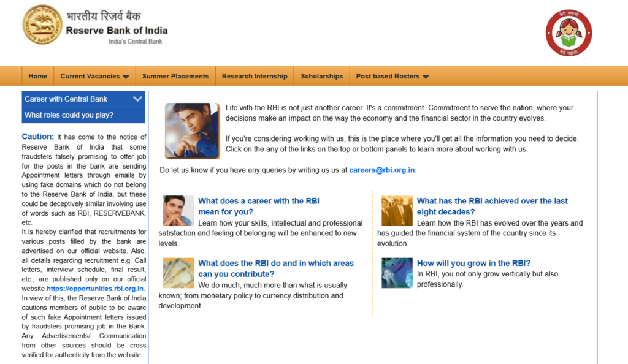628x364 pixels.
Task: Open the https://opportunities.rbi.org.in link
Action: [95, 289]
